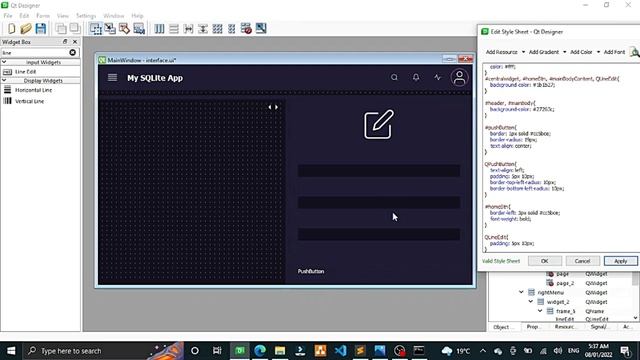The height and width of the screenshot is (360, 640).
Task: Open the Add Color dropdown arrow
Action: [598, 52]
